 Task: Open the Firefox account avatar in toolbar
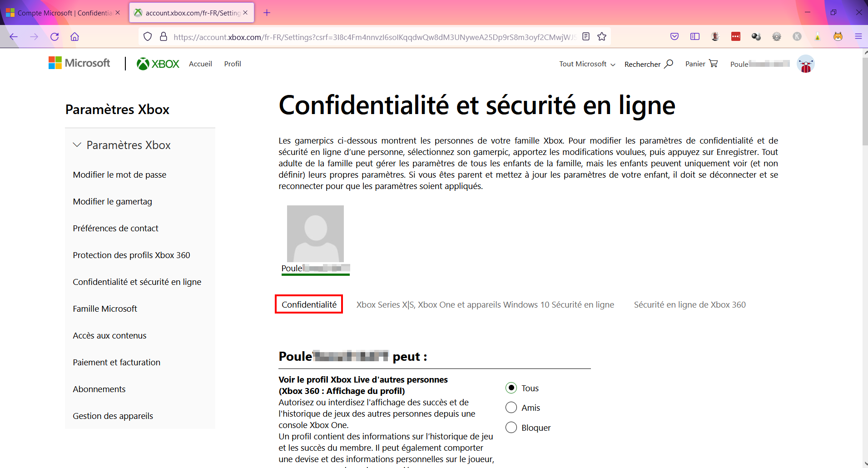click(715, 37)
